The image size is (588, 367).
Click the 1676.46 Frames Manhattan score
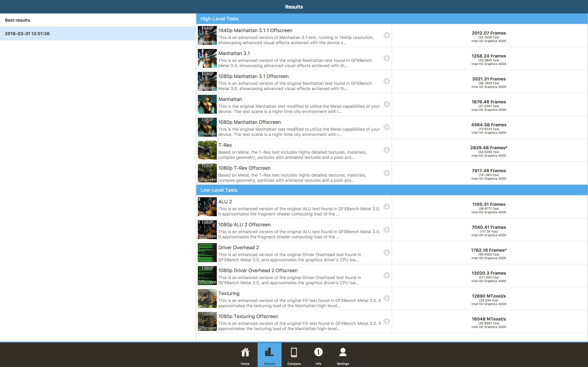pyautogui.click(x=489, y=102)
